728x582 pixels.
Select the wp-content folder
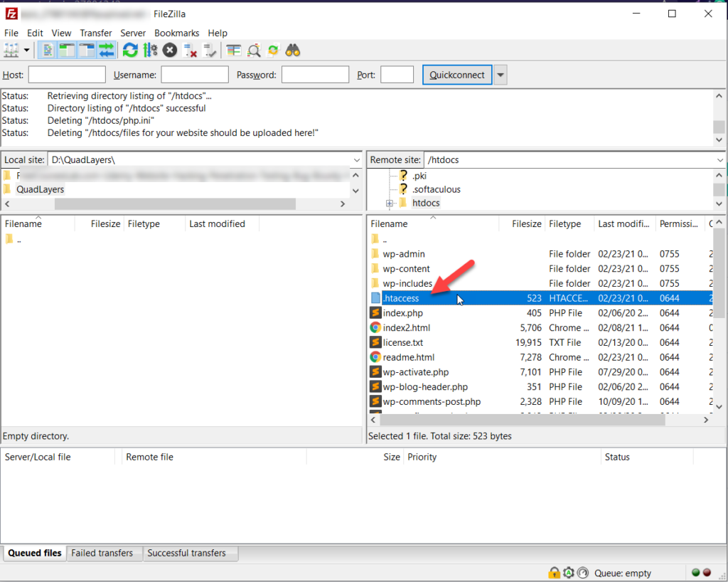(x=406, y=269)
